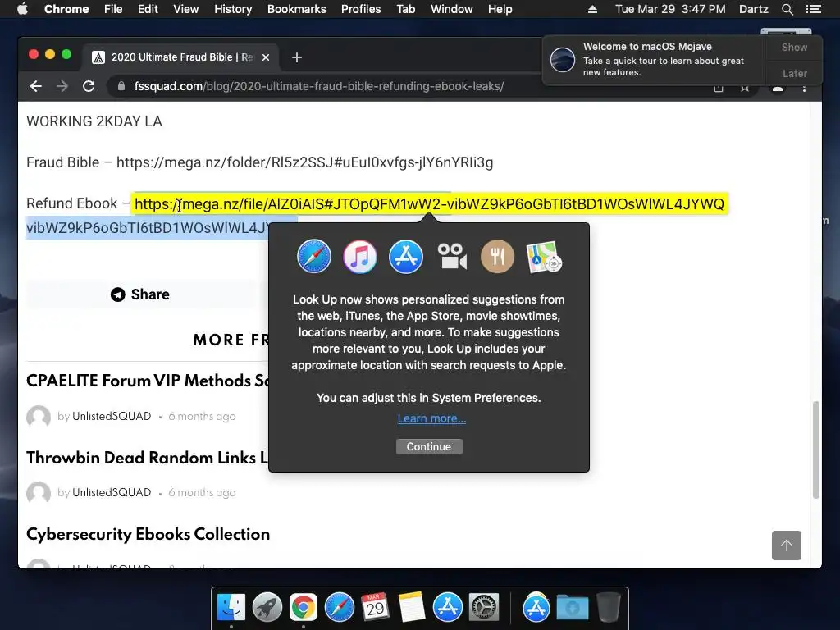840x630 pixels.
Task: Open the Trash in the Dock
Action: tap(608, 608)
